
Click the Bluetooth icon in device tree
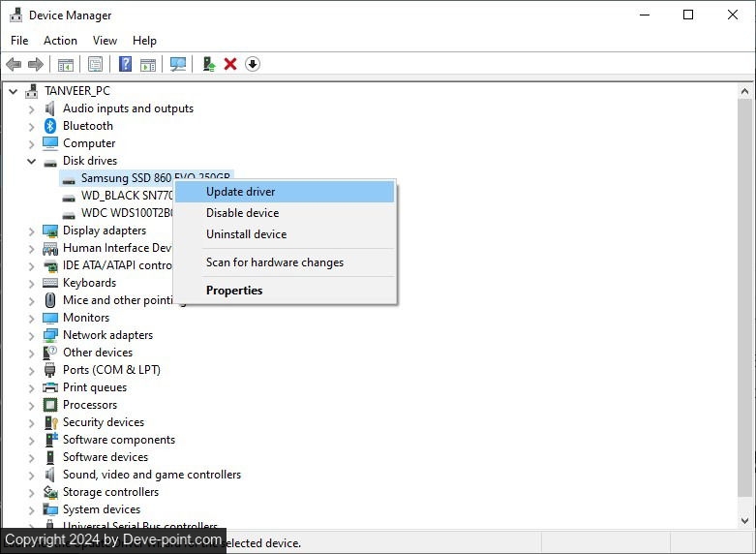50,126
